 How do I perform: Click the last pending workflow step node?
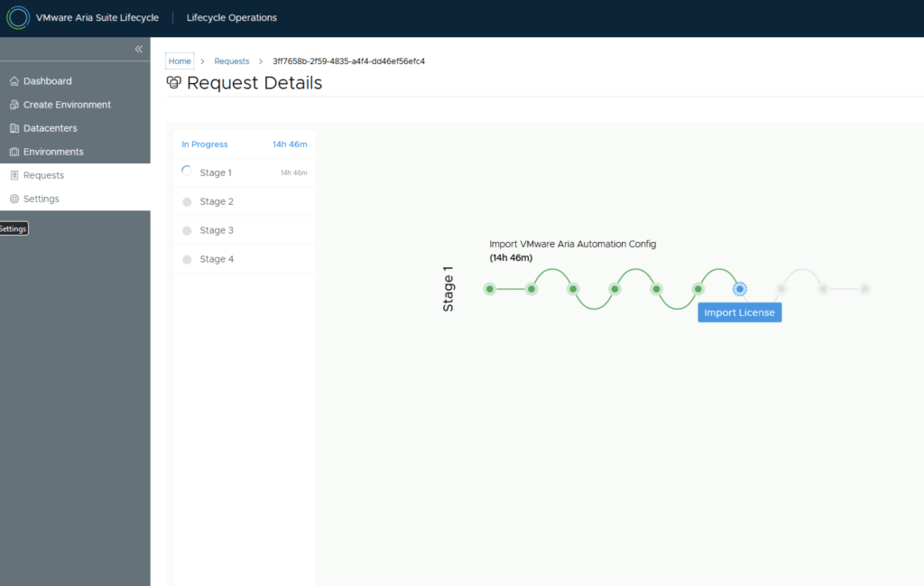click(x=864, y=289)
